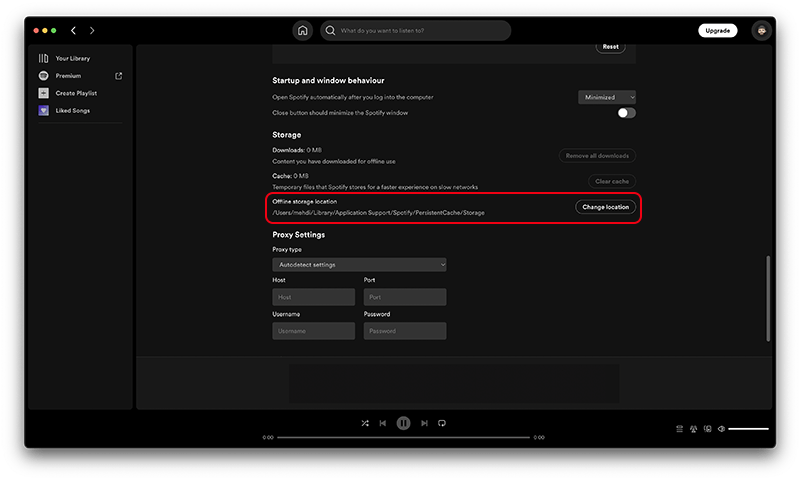Skip to the next track
Image resolution: width=800 pixels, height=480 pixels.
click(424, 423)
